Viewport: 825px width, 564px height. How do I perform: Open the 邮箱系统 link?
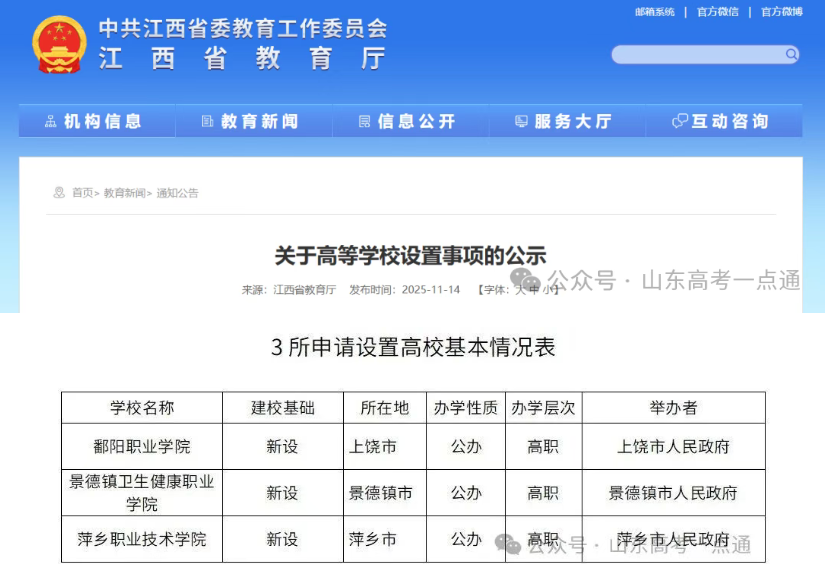tap(655, 12)
